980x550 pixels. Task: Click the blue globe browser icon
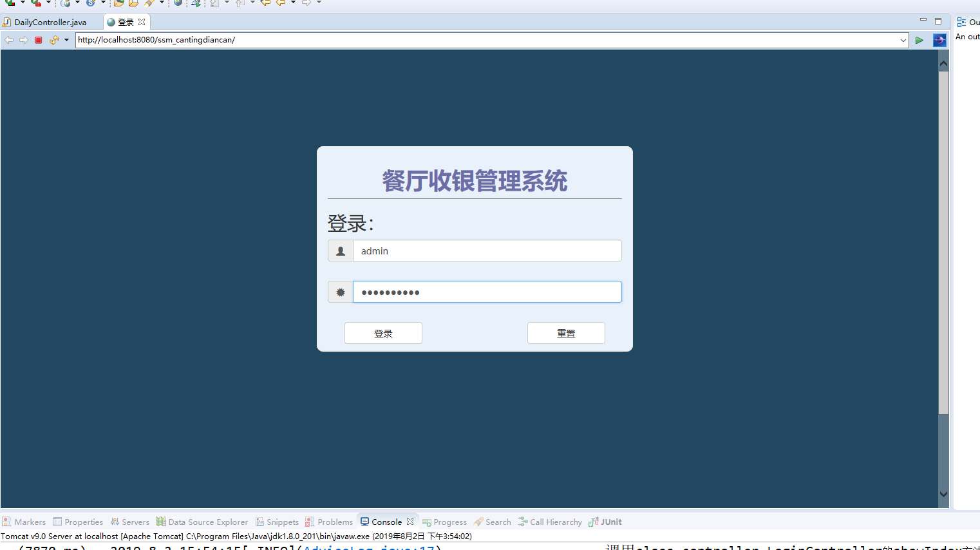pos(939,40)
